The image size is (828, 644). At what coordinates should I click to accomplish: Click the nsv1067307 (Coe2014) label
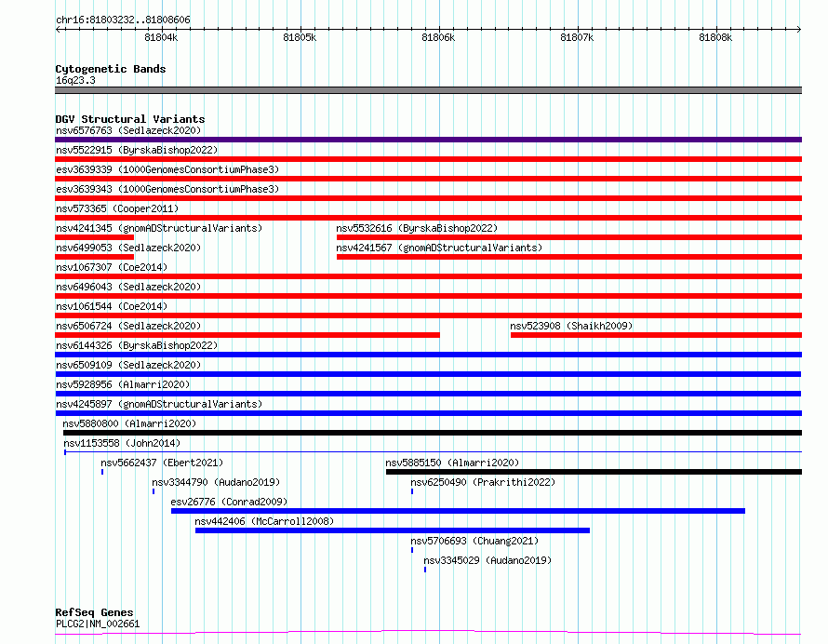click(112, 267)
